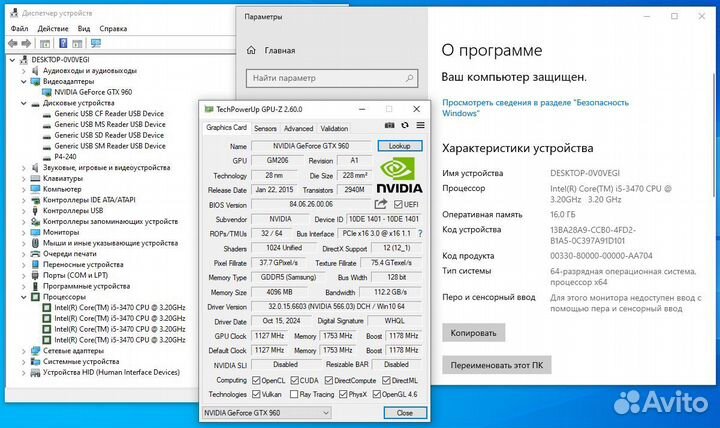The width and height of the screenshot is (720, 428).
Task: Toggle the PhysX checkbox
Action: [x=343, y=394]
